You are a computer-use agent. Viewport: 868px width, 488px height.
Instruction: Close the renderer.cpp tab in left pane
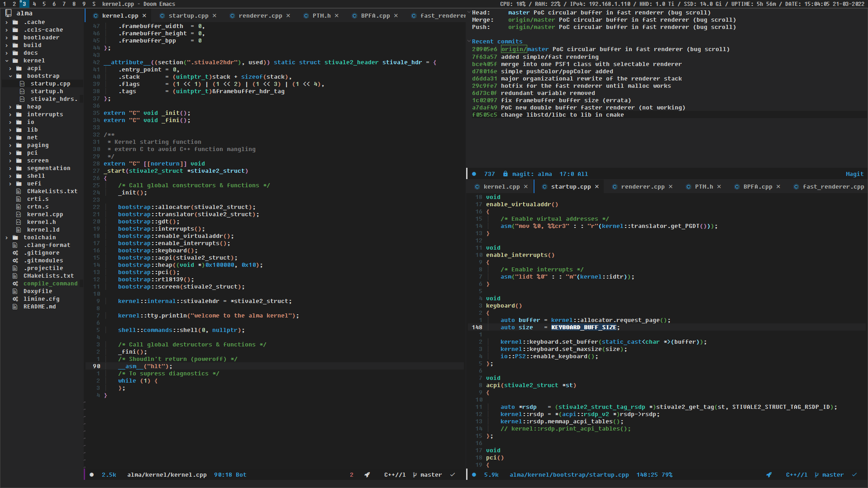pyautogui.click(x=288, y=16)
